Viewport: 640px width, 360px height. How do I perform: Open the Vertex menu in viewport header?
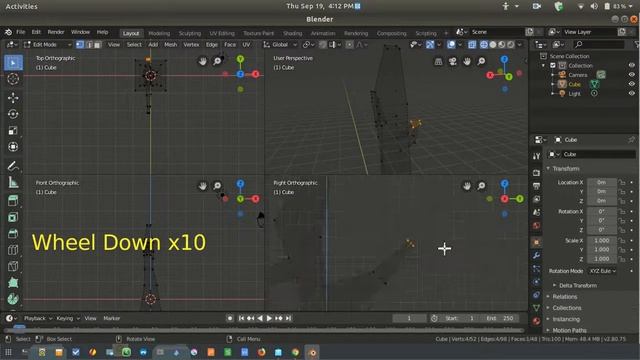pos(191,44)
